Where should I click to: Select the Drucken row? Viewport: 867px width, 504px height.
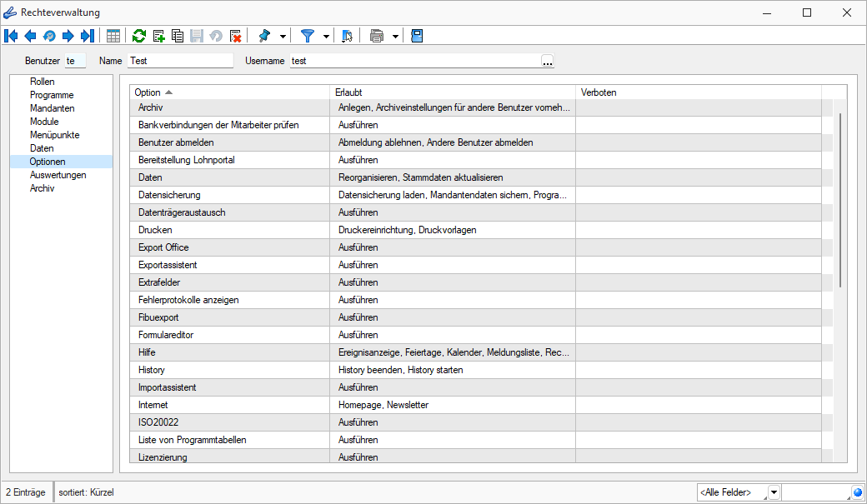(x=475, y=230)
